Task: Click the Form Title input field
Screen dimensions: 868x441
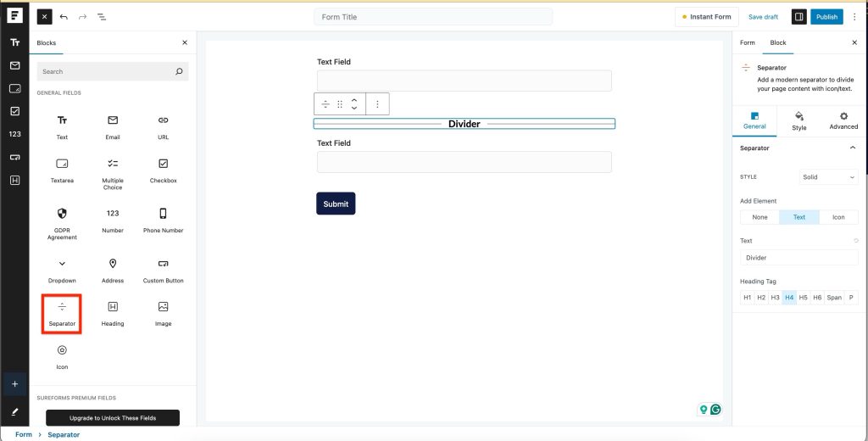Action: [x=432, y=17]
